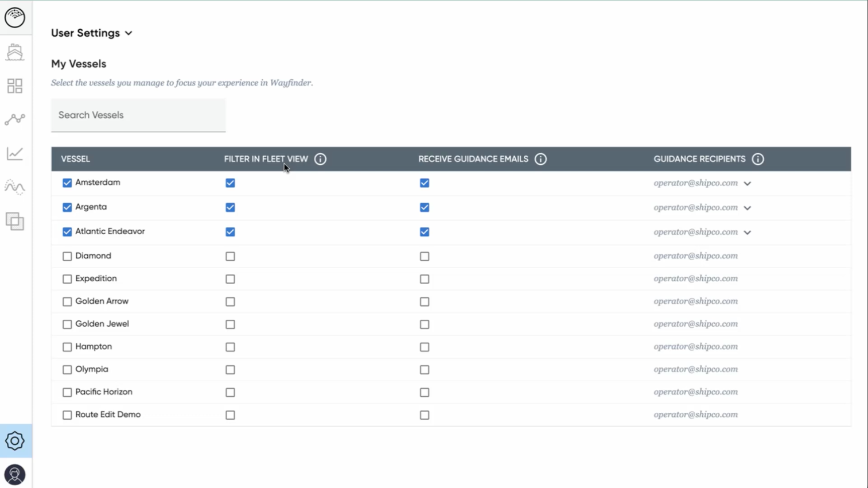868x488 pixels.
Task: Select the Route Edit Demo vessel checkbox
Action: pyautogui.click(x=67, y=415)
